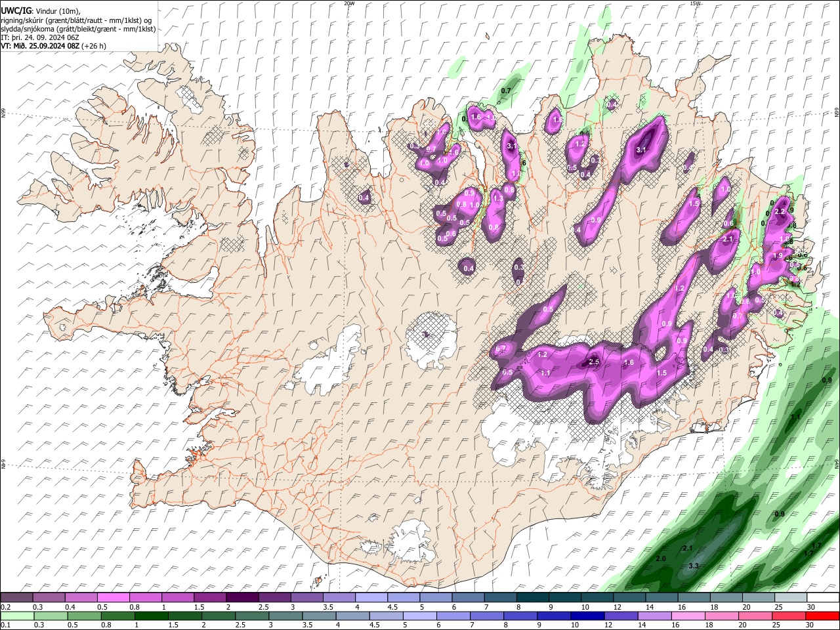Click the 'slydda/snjókoma' legend description line
Viewport: 840px width, 630px height.
click(x=78, y=29)
